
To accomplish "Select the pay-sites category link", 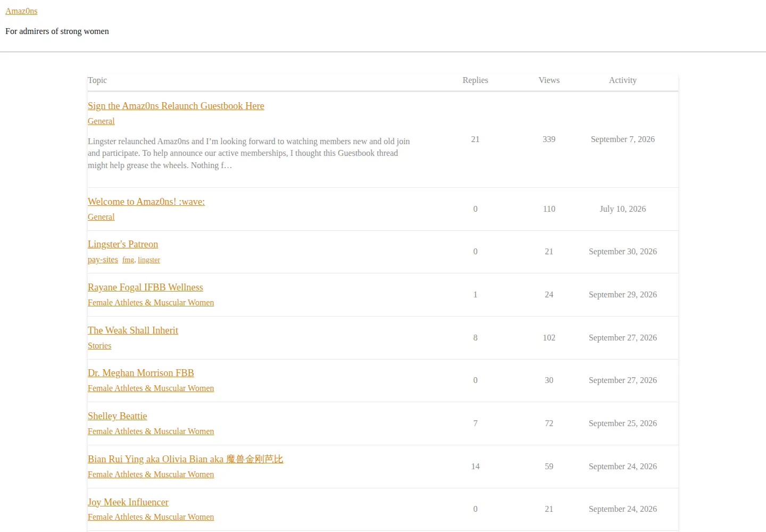I will coord(103,260).
